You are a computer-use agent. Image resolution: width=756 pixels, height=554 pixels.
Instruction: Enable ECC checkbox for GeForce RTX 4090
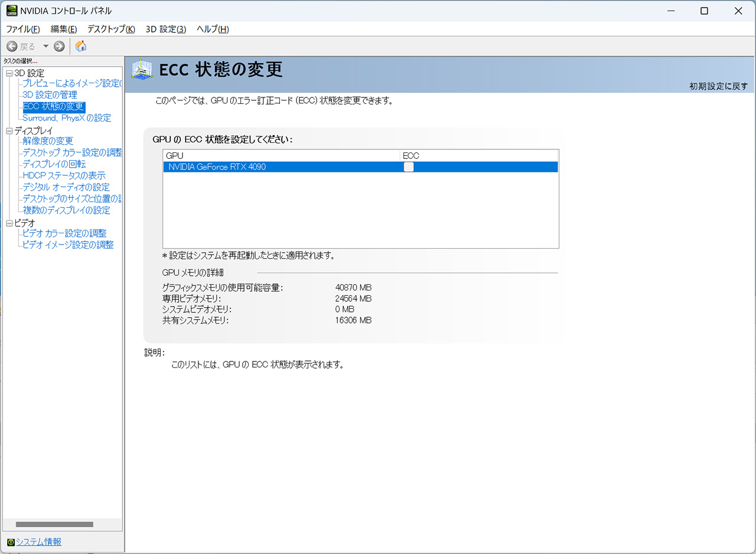pyautogui.click(x=409, y=167)
